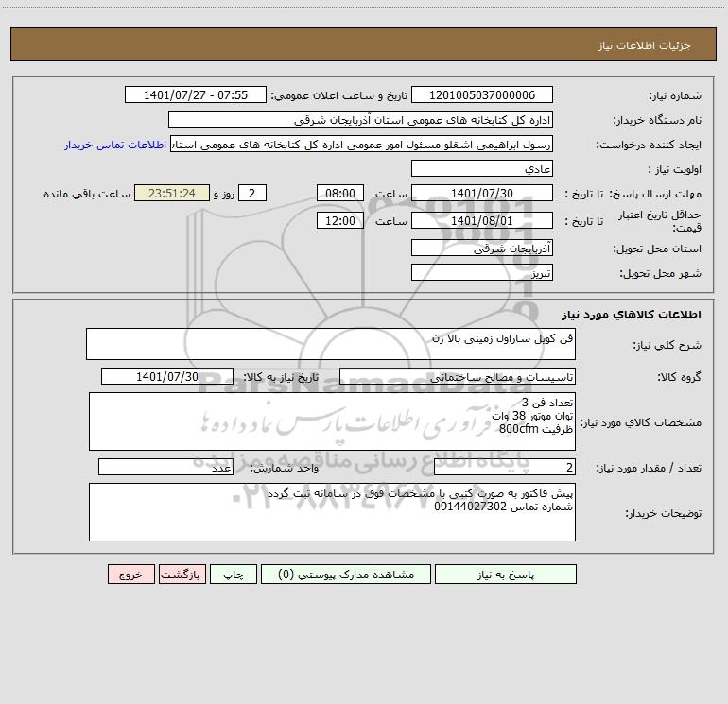Open اطلاعات تماس خریدار link
Image resolution: width=728 pixels, height=704 pixels.
pos(115,145)
